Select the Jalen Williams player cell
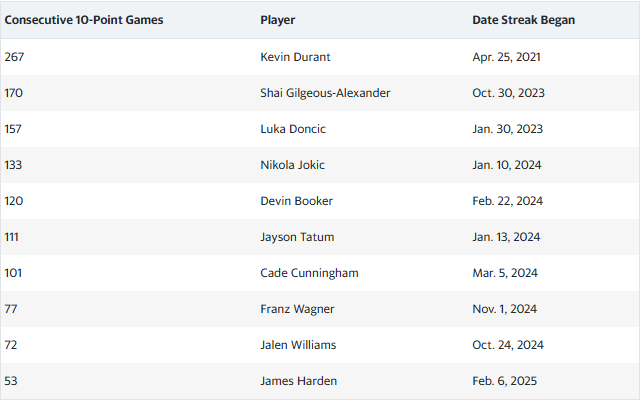Viewport: 642px width, 405px height. pos(298,345)
